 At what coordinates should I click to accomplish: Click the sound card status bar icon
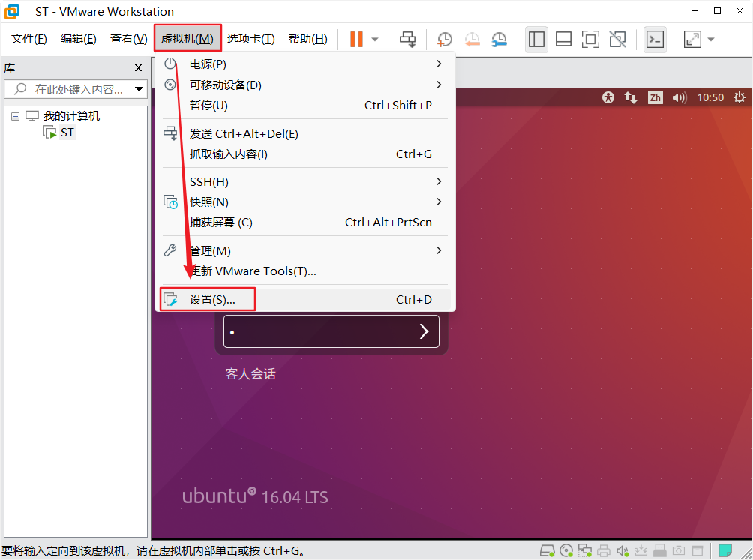point(622,550)
